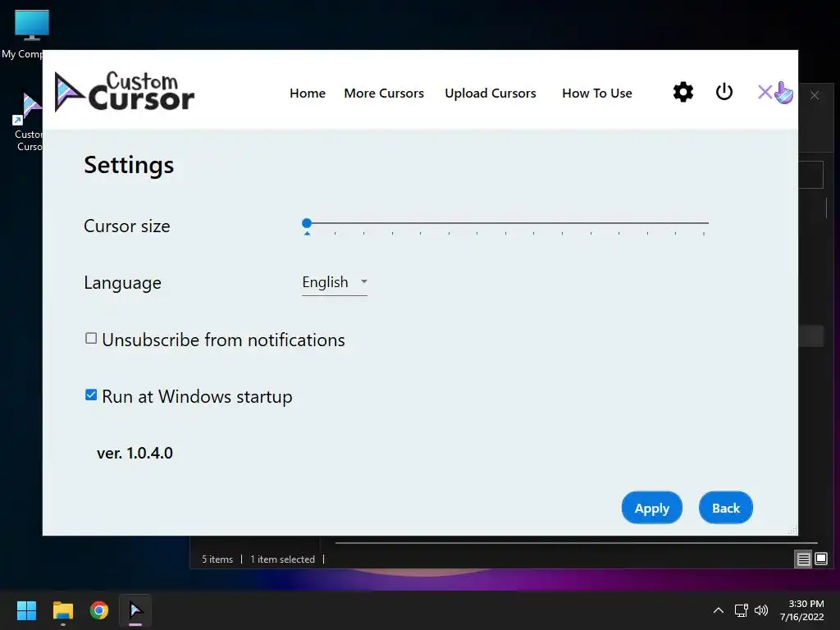
Task: Click '1 item selected' in Explorer status bar
Action: (x=282, y=559)
